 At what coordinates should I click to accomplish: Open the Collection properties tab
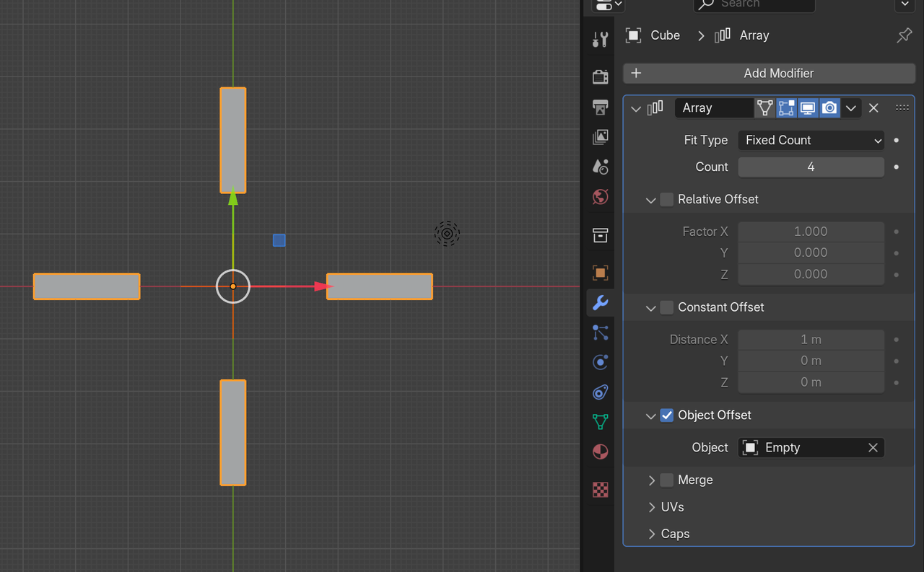tap(600, 235)
